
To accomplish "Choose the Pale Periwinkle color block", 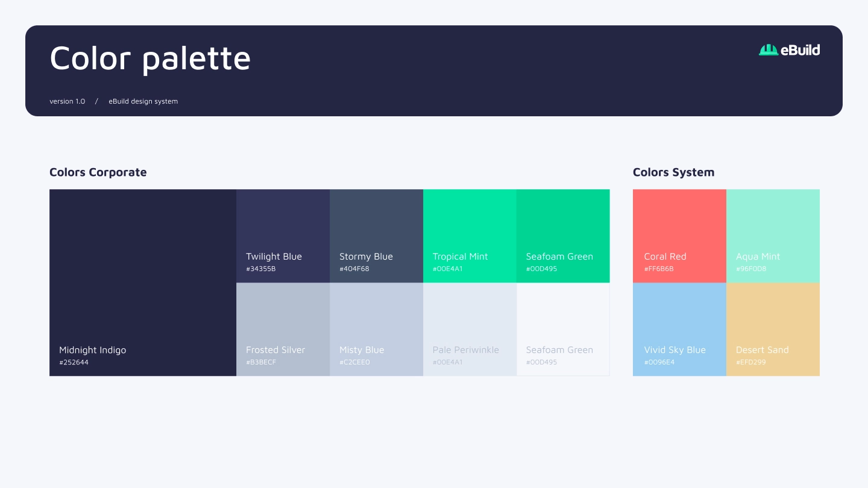I will 470,329.
